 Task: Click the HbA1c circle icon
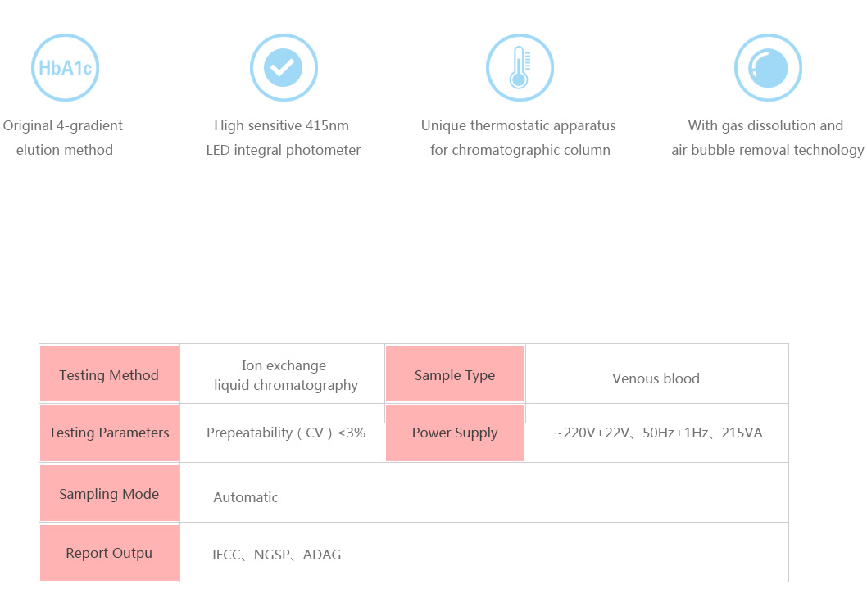[x=66, y=67]
